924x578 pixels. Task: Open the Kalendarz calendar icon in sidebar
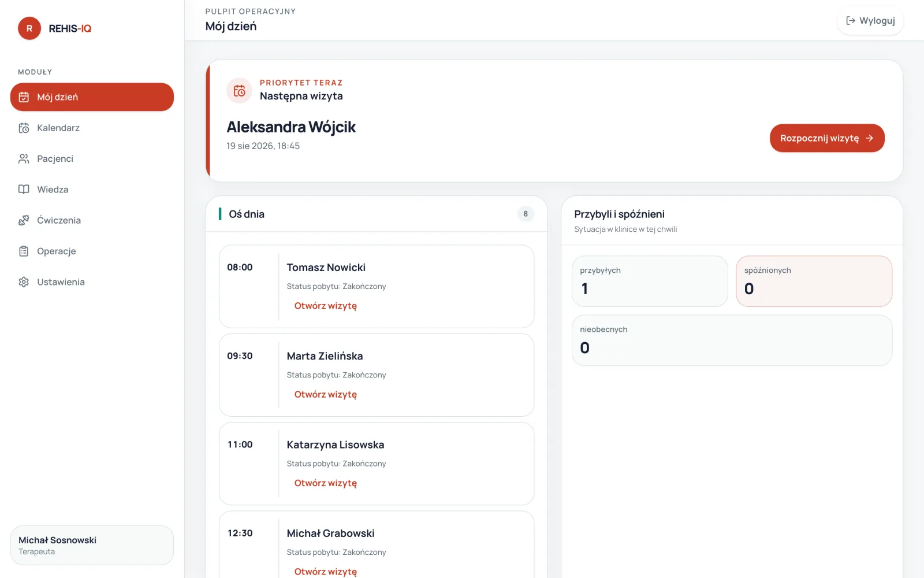pos(24,128)
